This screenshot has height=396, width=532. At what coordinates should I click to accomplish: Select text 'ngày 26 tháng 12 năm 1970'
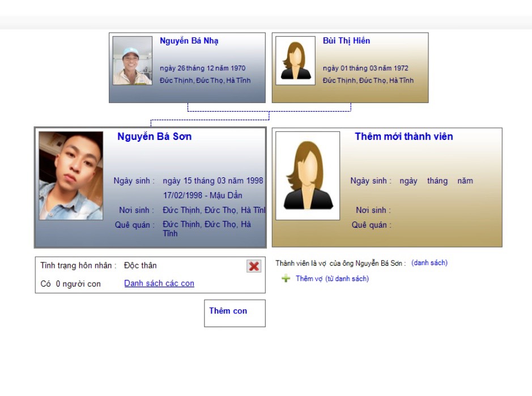click(203, 68)
